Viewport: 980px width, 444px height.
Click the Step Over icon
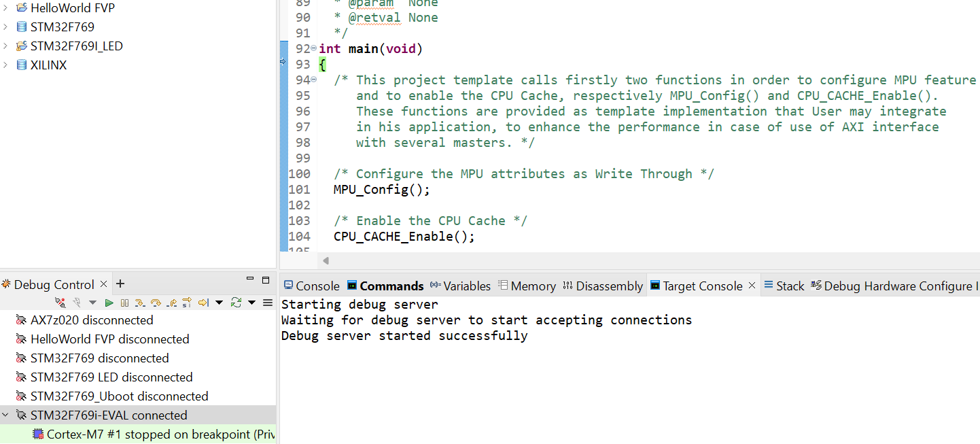[156, 303]
